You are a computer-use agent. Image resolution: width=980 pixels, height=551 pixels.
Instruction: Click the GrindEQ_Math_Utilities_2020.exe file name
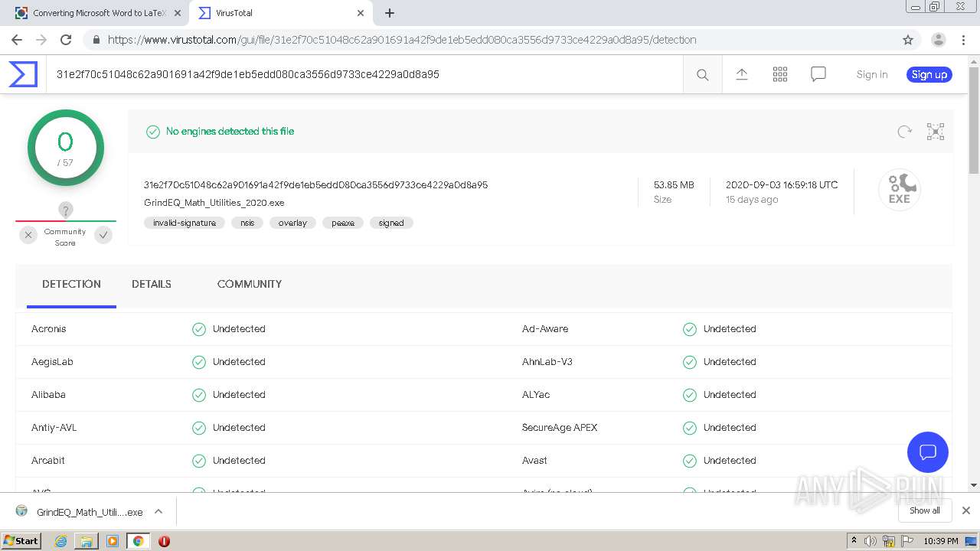coord(214,203)
